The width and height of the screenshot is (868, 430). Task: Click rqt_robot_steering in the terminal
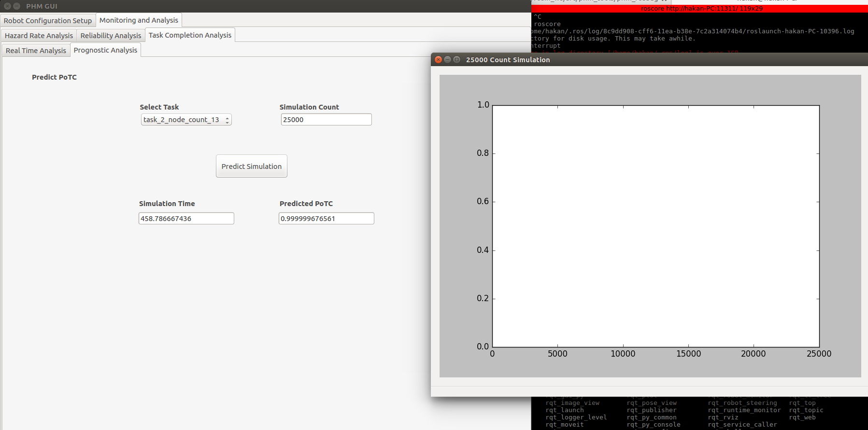tap(742, 403)
